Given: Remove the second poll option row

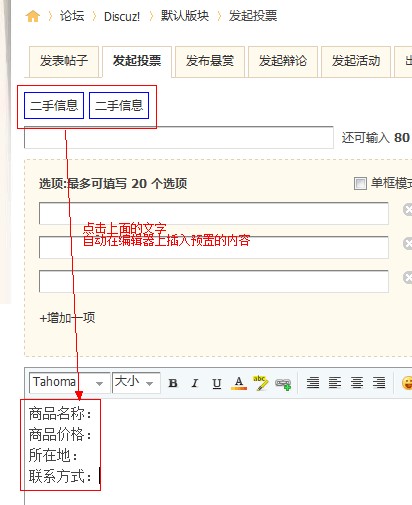Looking at the screenshot, I should pos(407,244).
